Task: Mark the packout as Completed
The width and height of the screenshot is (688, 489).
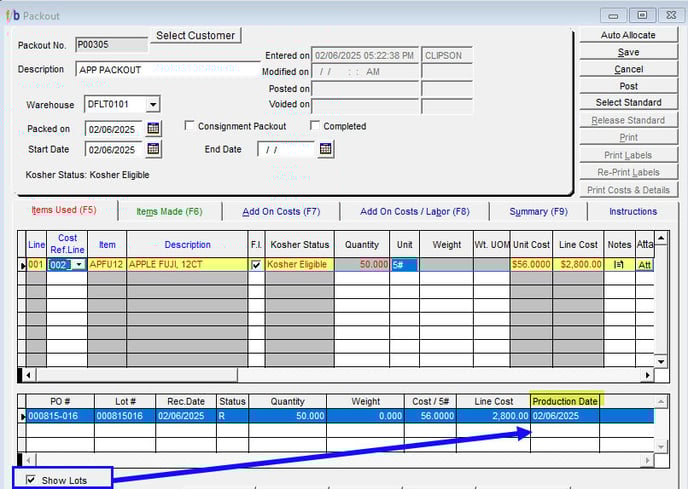Action: [x=315, y=126]
